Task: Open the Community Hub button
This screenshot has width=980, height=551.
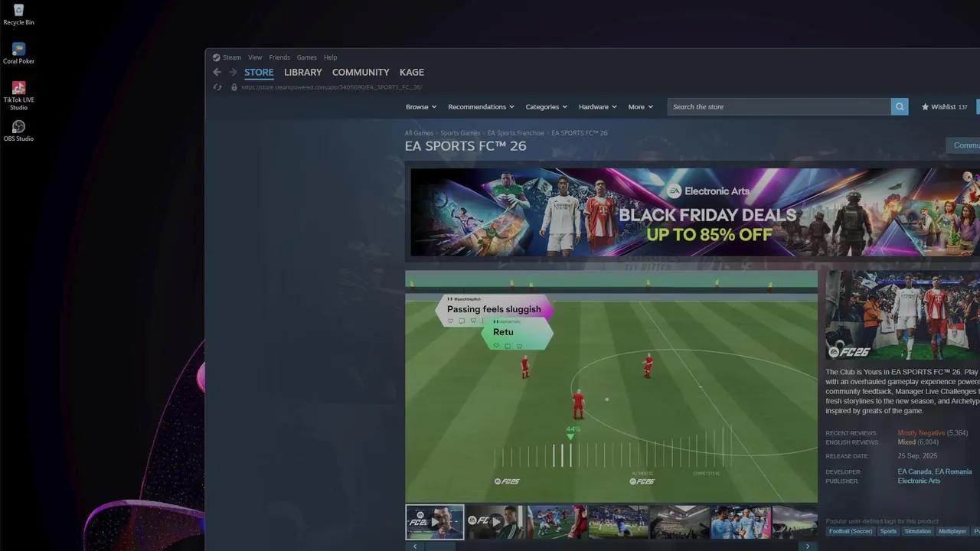Action: (x=963, y=145)
